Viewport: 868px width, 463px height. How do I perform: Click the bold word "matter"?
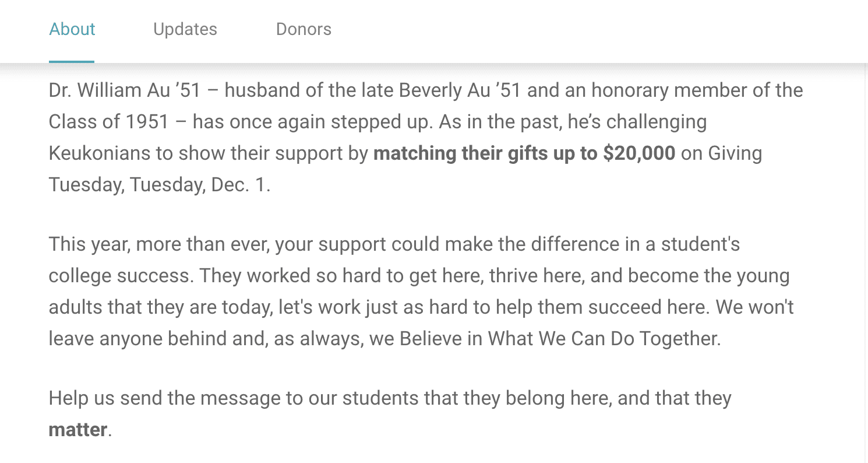tap(77, 430)
